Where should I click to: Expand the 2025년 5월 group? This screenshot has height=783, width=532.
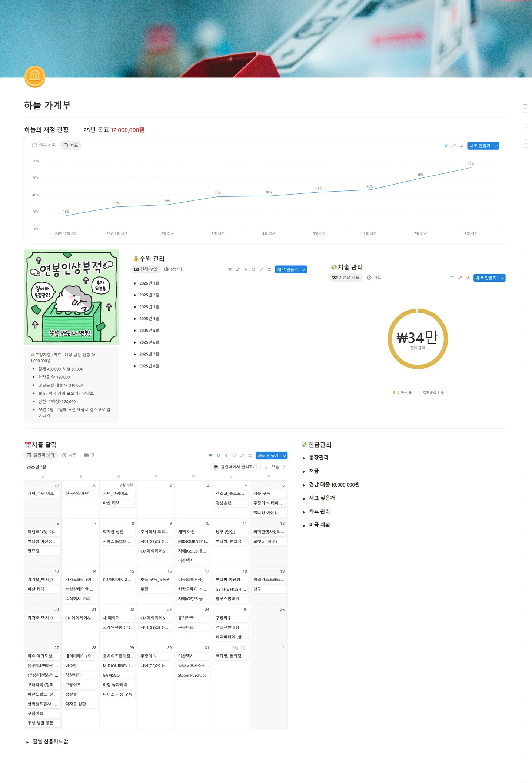point(135,331)
